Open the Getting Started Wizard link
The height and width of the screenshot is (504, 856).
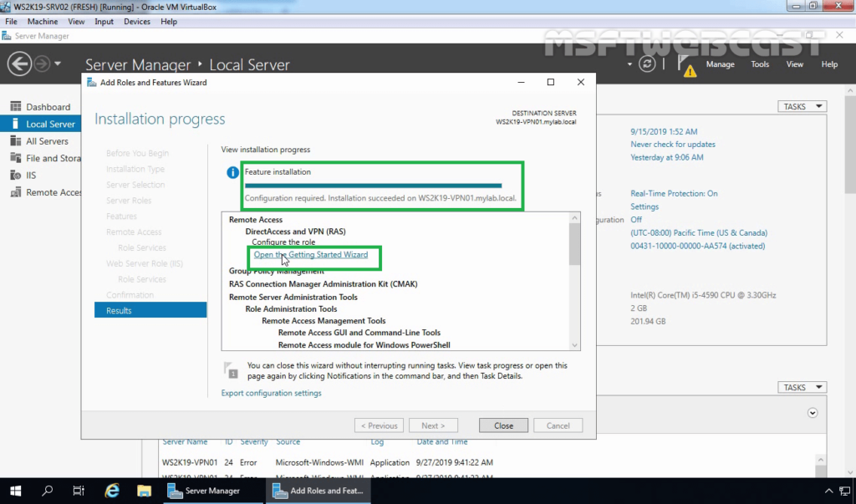pyautogui.click(x=311, y=254)
